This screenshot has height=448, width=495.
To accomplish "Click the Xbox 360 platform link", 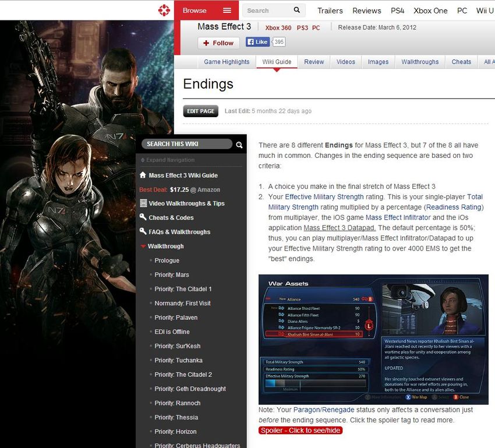I will [x=278, y=28].
